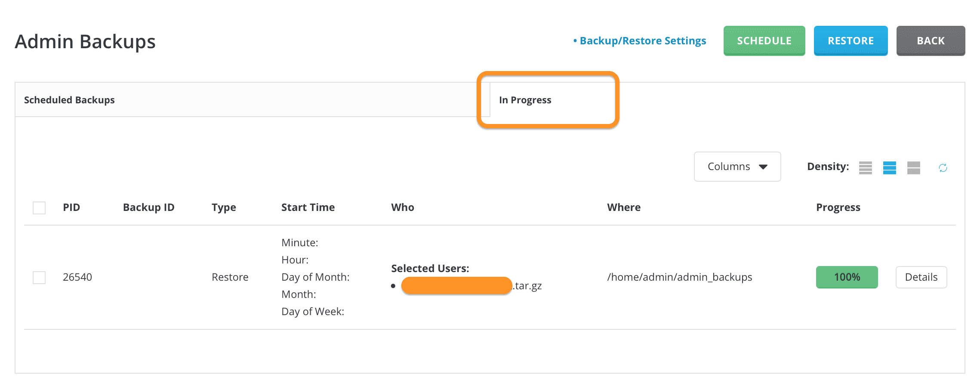This screenshot has height=384, width=980.
Task: Go back using the BACK button
Action: 930,40
